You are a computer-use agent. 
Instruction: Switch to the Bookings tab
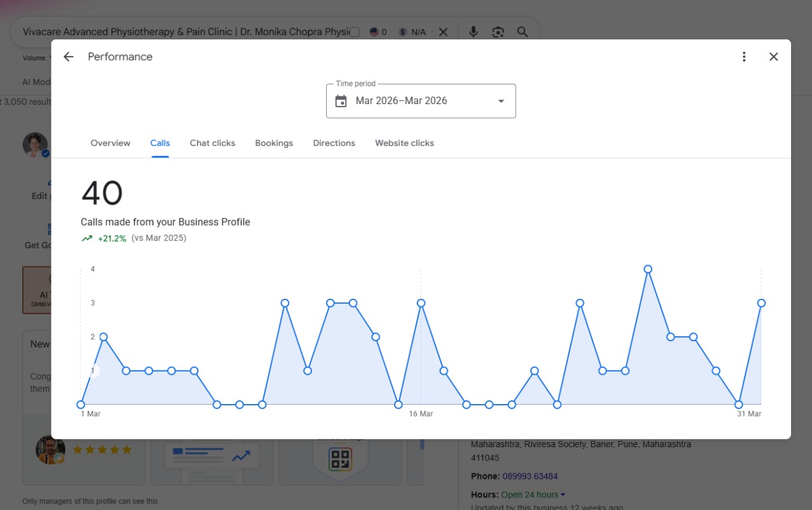point(274,143)
